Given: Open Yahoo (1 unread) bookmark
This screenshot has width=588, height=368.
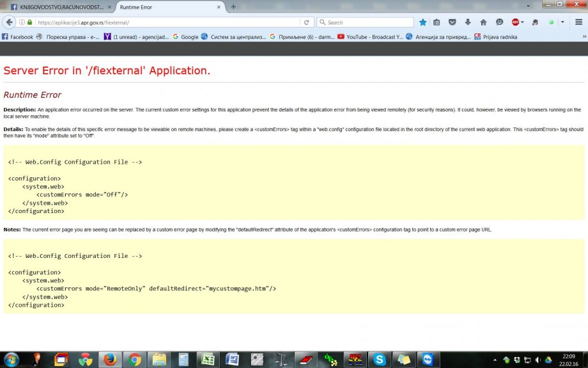Looking at the screenshot, I should click(x=136, y=37).
